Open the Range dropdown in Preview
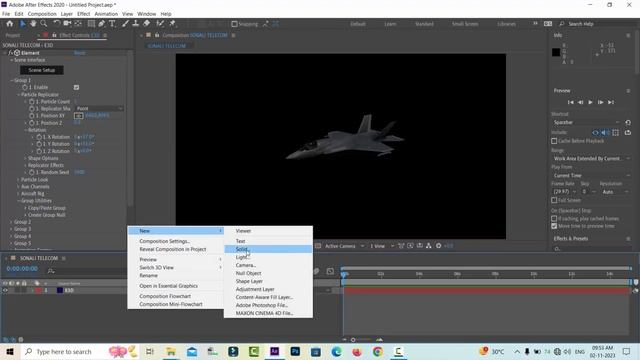 click(591, 158)
